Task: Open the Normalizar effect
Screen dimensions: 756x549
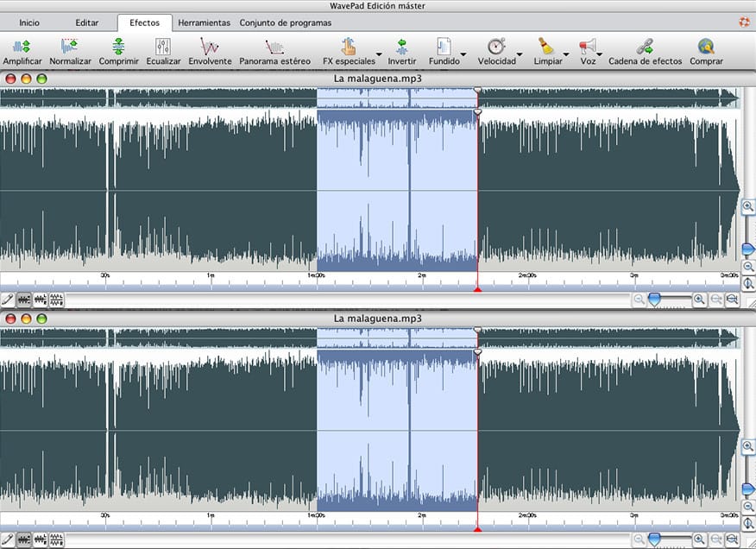Action: click(71, 52)
